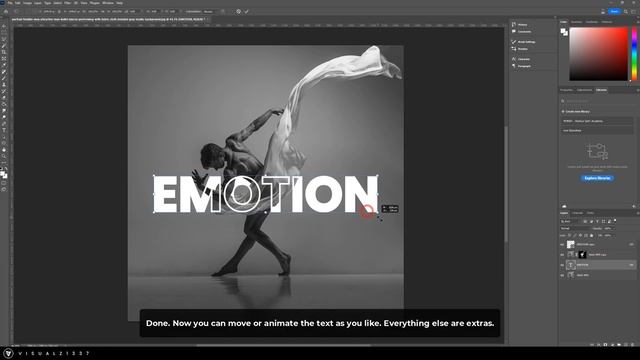Select the Move tool in the toolbar
The width and height of the screenshot is (640, 360).
click(4, 26)
